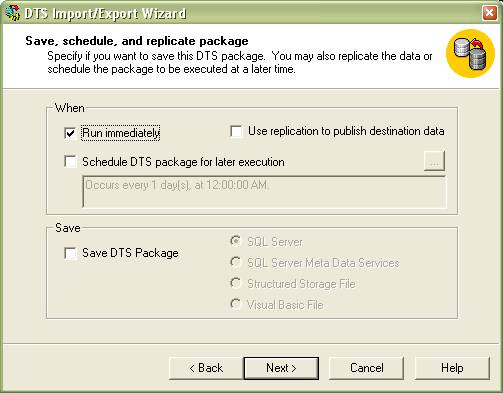The height and width of the screenshot is (393, 503).
Task: Click the Save DTS Package label
Action: coord(130,253)
